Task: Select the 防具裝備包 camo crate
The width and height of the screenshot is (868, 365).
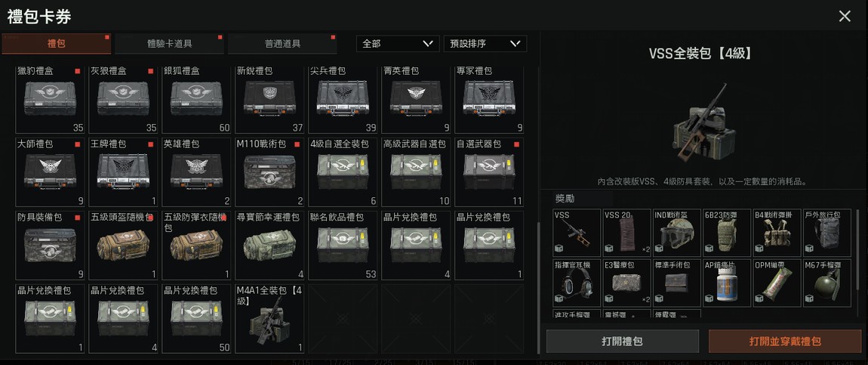Action: pyautogui.click(x=50, y=246)
